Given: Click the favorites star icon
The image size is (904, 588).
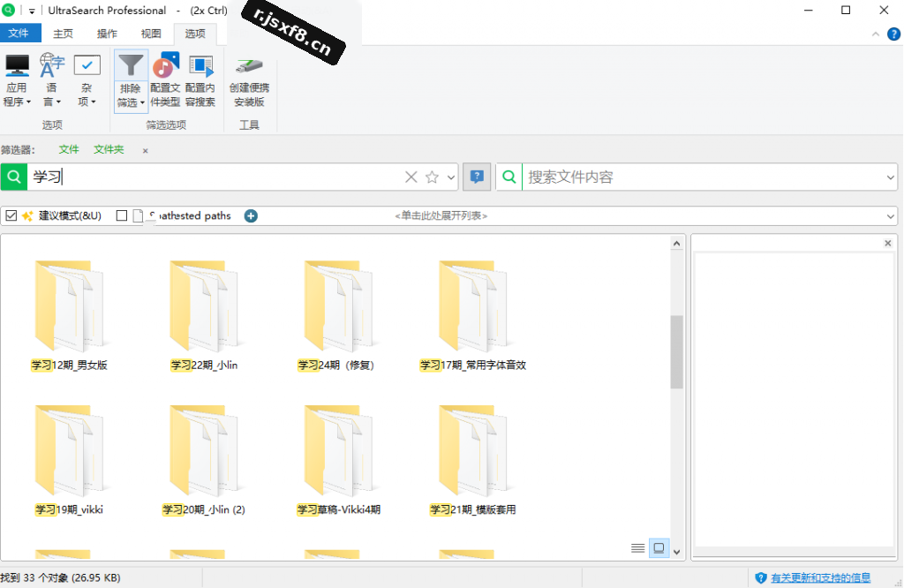Looking at the screenshot, I should (432, 177).
